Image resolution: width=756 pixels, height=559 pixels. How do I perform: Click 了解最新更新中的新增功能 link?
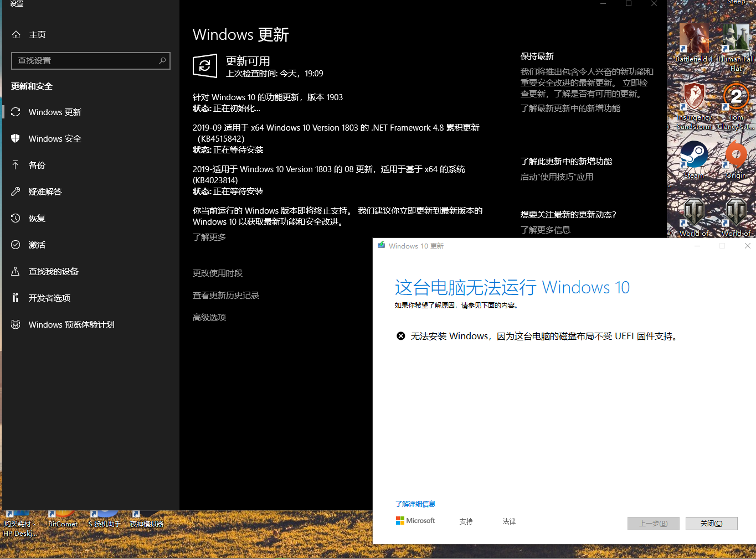pos(570,108)
